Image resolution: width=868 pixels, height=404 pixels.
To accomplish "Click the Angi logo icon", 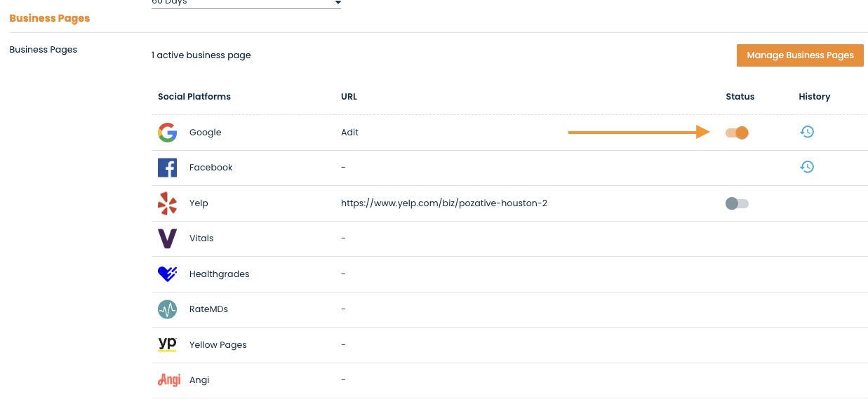I will (x=169, y=380).
